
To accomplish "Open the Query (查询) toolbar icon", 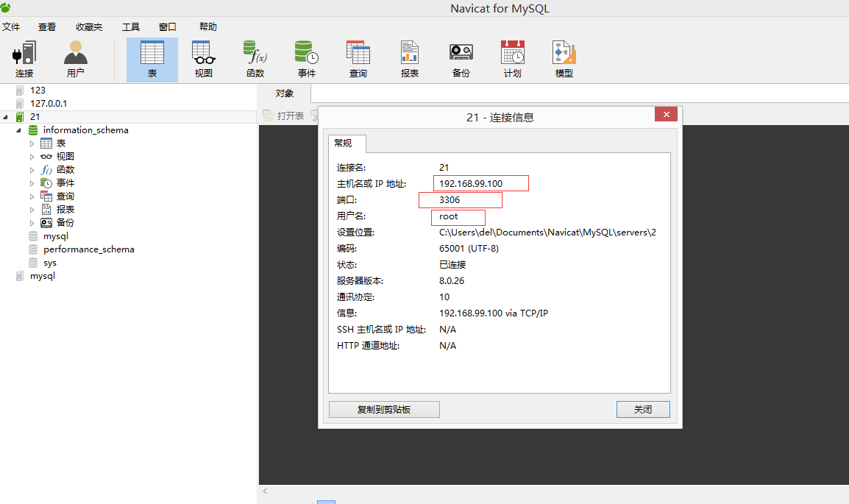I will coord(358,60).
